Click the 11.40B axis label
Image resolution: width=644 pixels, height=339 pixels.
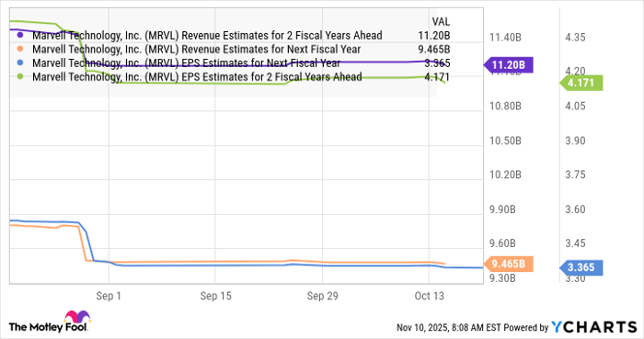(x=505, y=38)
